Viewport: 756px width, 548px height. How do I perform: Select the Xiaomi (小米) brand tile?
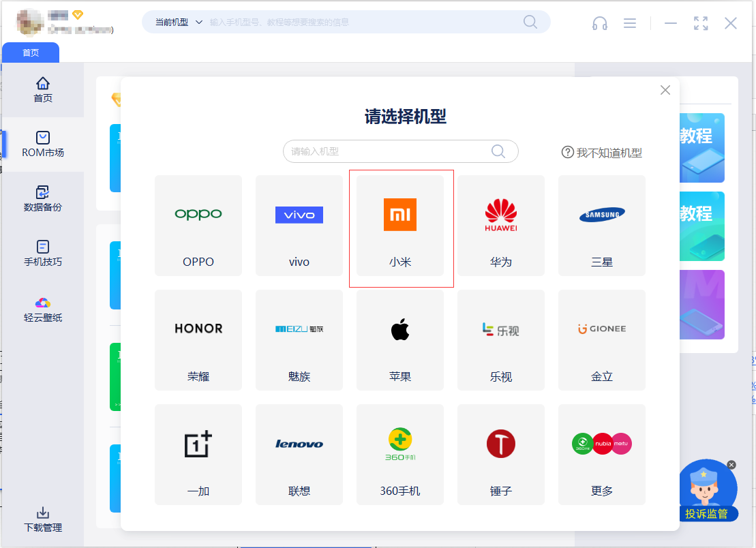point(400,226)
